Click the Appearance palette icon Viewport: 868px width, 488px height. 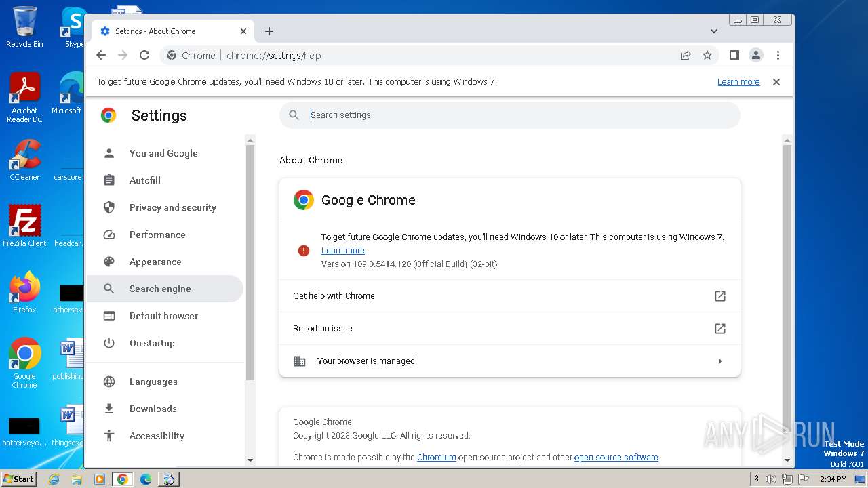tap(109, 262)
